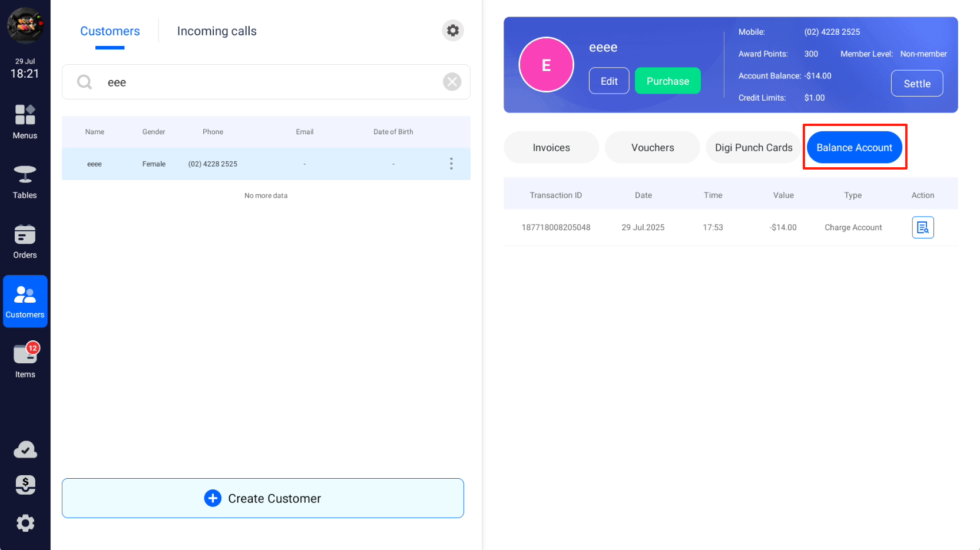This screenshot has width=980, height=550.
Task: Open the Invoices tab
Action: [551, 147]
